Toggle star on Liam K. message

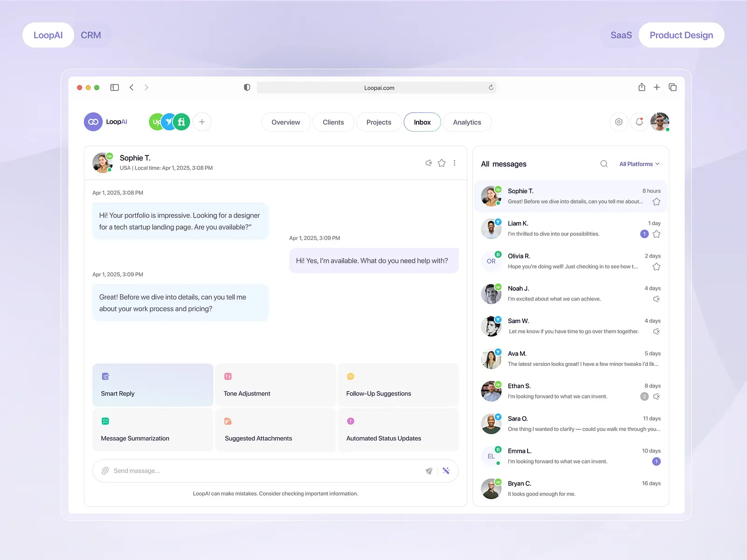click(x=656, y=234)
